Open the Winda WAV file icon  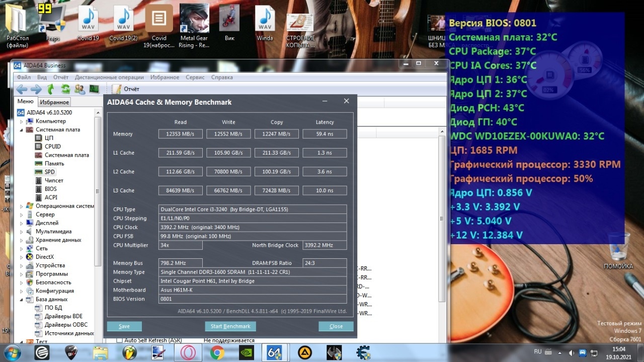[265, 24]
